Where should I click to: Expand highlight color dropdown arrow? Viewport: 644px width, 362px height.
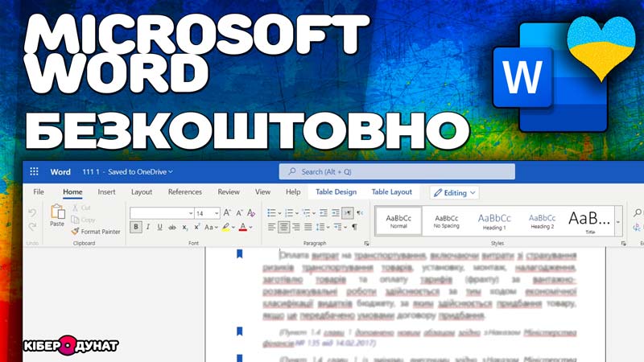(233, 227)
